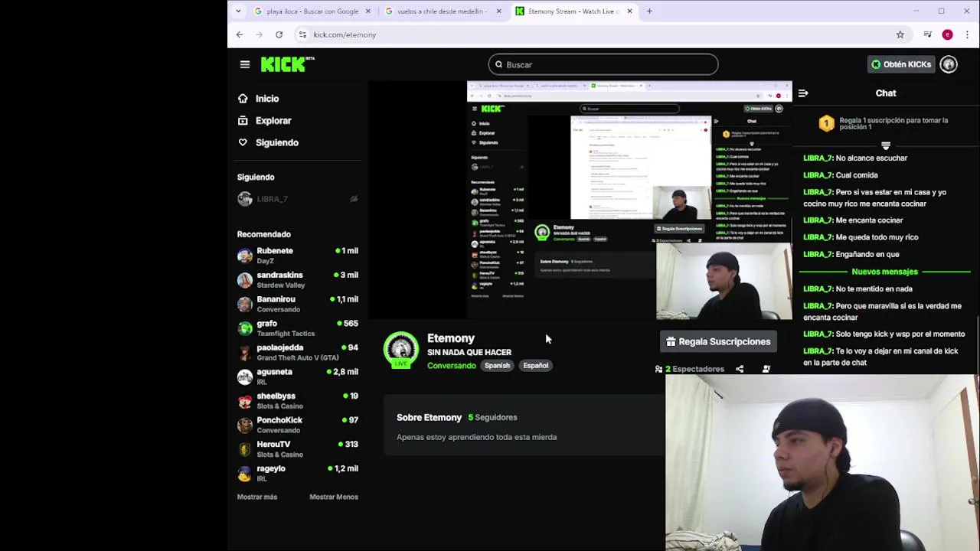Click the 2 Espectadores viewer count

point(690,369)
